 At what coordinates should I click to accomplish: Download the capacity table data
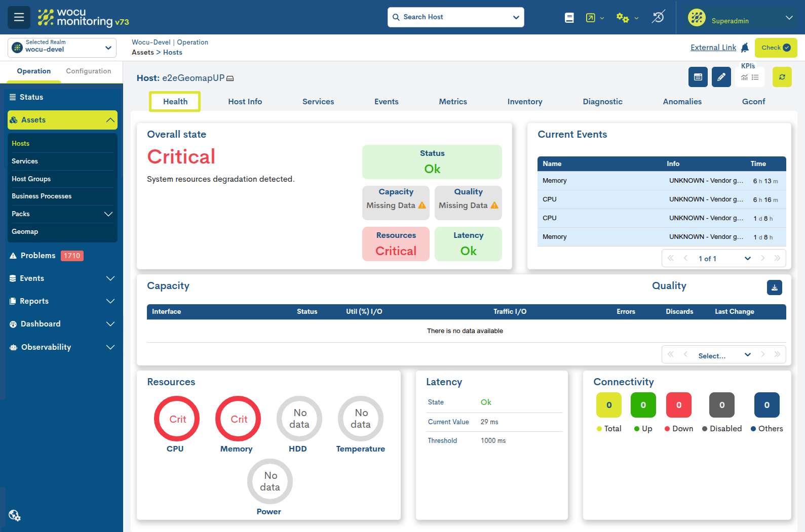pyautogui.click(x=775, y=288)
